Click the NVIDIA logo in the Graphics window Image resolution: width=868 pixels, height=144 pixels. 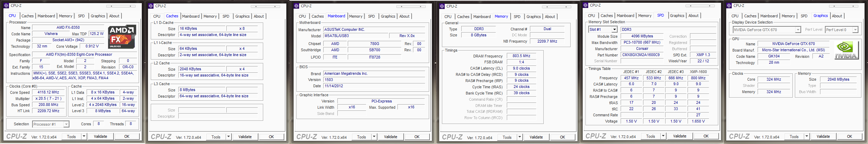pyautogui.click(x=846, y=51)
